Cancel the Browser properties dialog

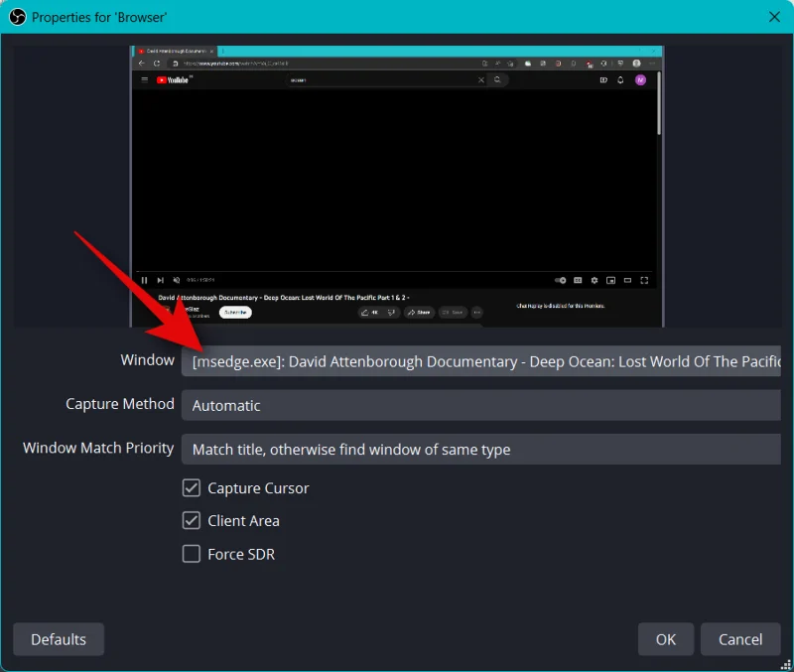(740, 639)
